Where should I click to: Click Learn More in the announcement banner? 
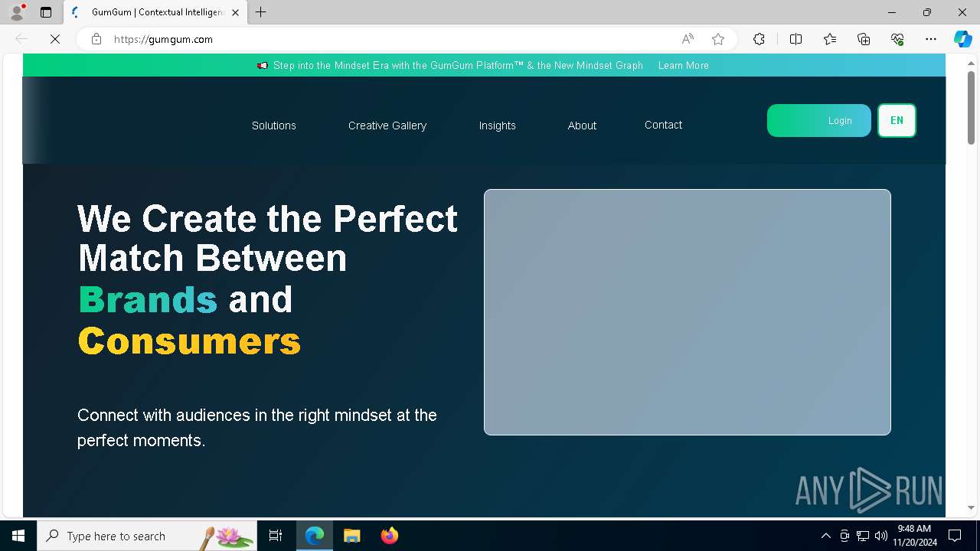[683, 65]
